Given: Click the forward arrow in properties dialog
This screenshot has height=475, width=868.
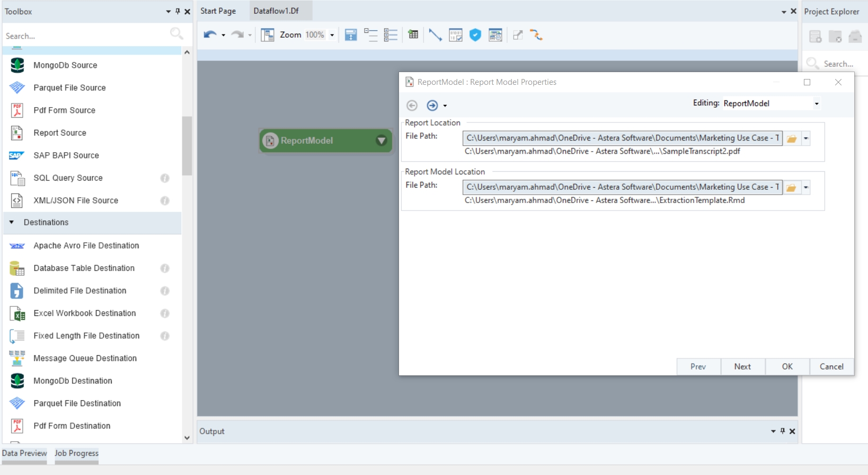Looking at the screenshot, I should (x=432, y=105).
